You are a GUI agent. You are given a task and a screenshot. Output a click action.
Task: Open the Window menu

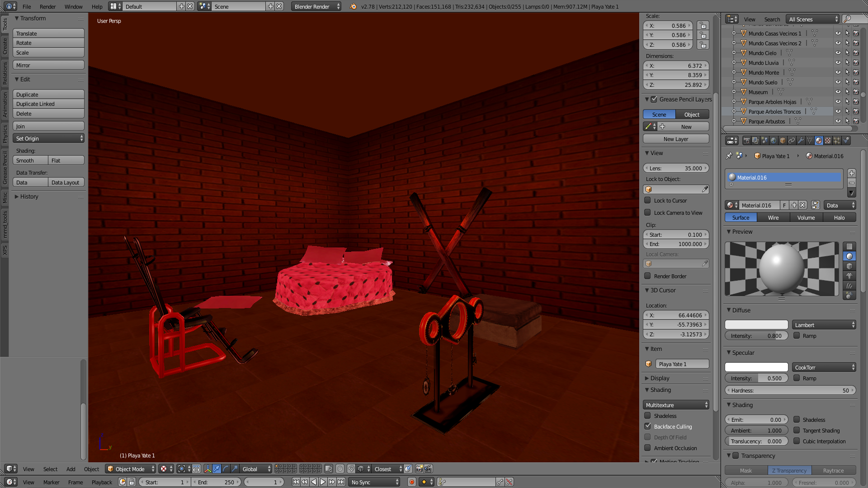coord(73,7)
